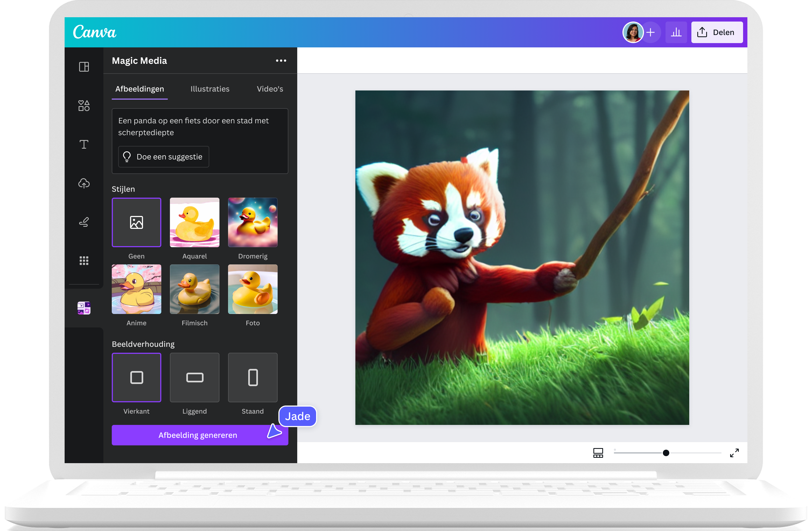Select the Staand aspect ratio
The width and height of the screenshot is (812, 531).
[253, 378]
